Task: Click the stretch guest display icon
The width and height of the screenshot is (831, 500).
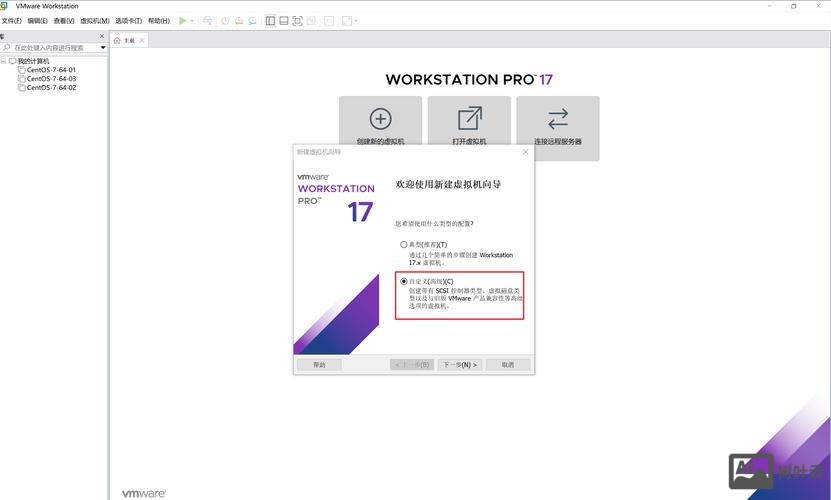Action: click(347, 21)
